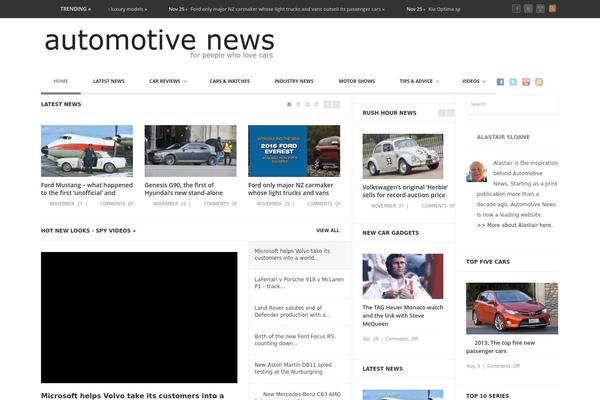This screenshot has width=600, height=400.
Task: Open 'More about Alastair here' link
Action: pyautogui.click(x=515, y=225)
